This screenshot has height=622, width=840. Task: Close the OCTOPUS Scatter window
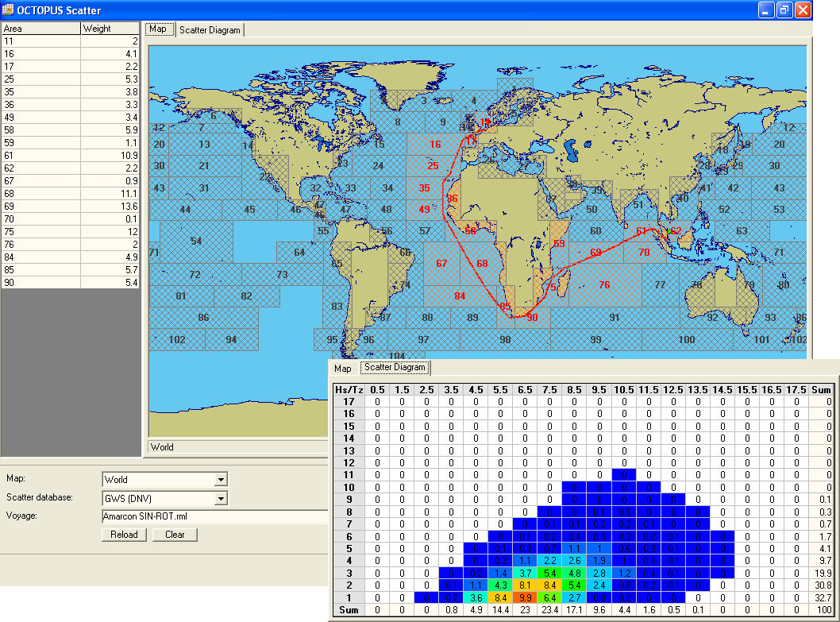pyautogui.click(x=803, y=10)
